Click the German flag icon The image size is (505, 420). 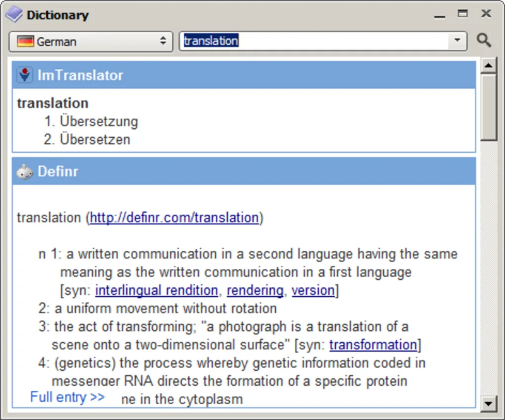click(x=26, y=42)
